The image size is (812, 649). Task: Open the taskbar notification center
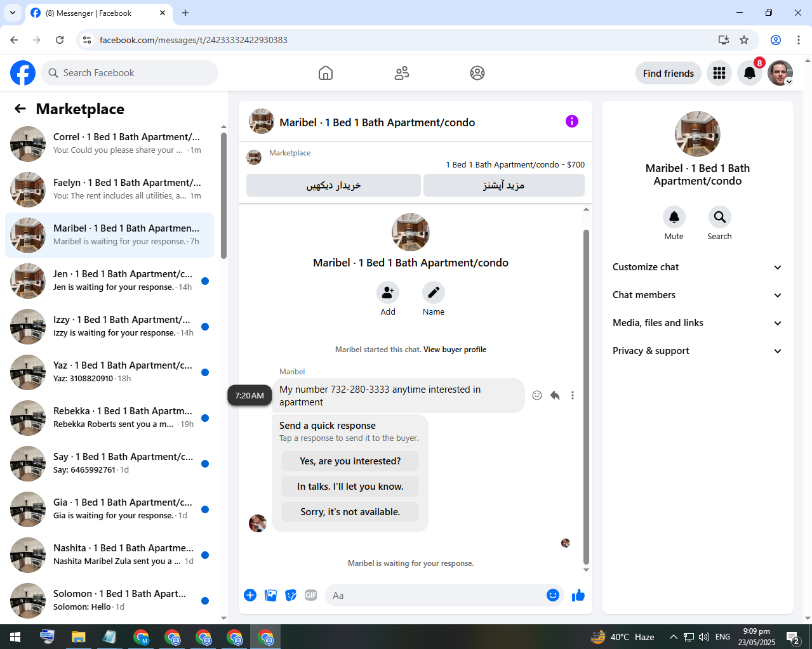(792, 636)
